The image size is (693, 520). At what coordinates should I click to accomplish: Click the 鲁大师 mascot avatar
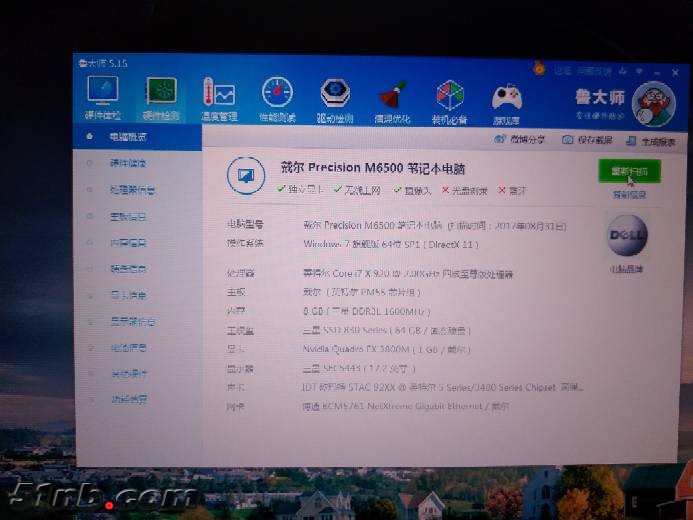(x=655, y=104)
